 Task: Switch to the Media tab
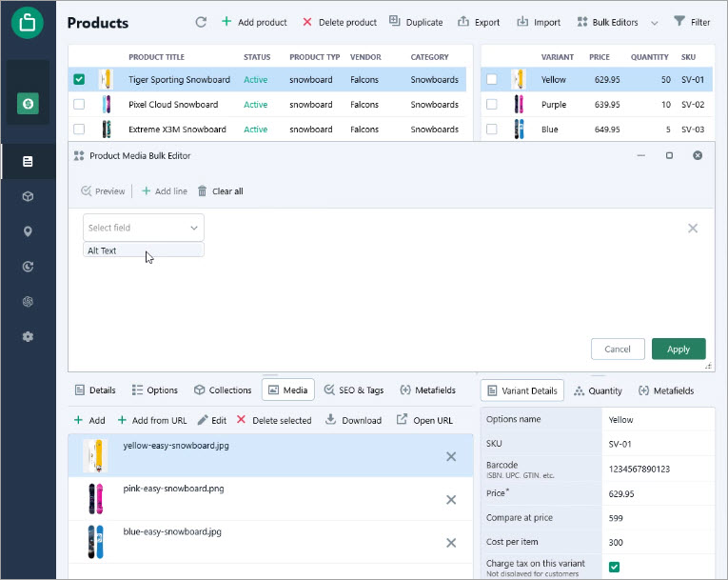click(x=288, y=390)
